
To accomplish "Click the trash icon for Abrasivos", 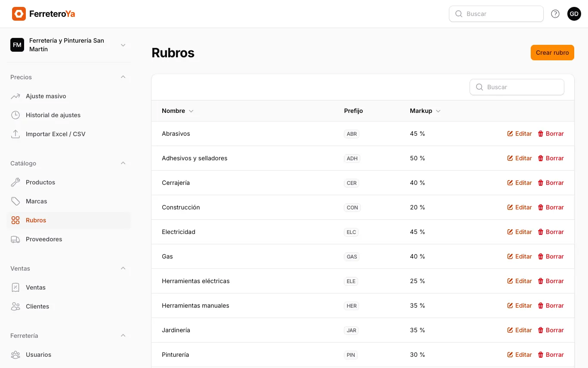I will pos(541,134).
